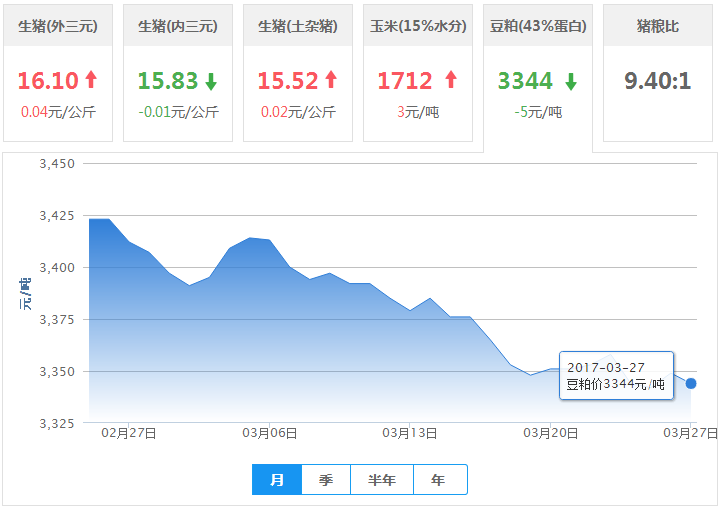Click the 03月27日 data point on chart
The height and width of the screenshot is (511, 724).
tap(691, 383)
